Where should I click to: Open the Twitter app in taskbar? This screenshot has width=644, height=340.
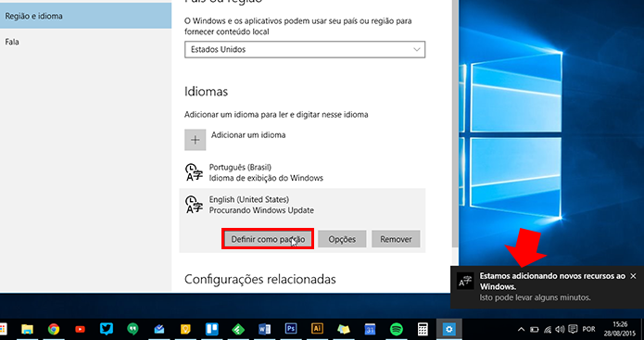[x=107, y=329]
